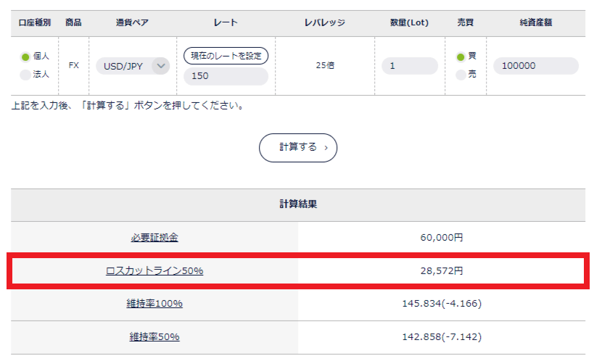The height and width of the screenshot is (364, 602).
Task: Click the 145.834(-4.166) result value
Action: click(442, 303)
